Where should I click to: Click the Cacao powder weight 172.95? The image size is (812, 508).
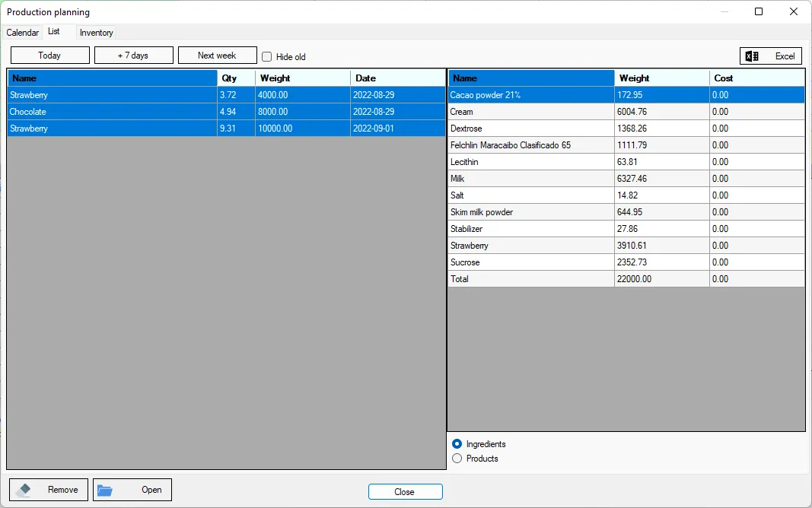click(x=662, y=95)
